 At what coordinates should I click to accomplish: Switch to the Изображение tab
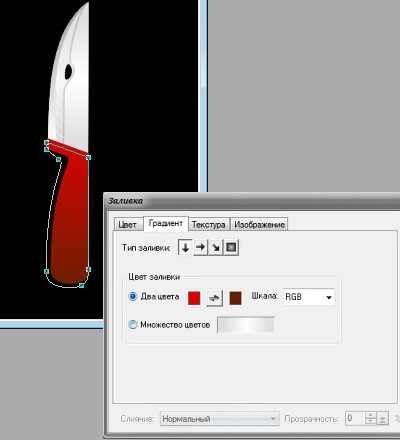(x=259, y=225)
